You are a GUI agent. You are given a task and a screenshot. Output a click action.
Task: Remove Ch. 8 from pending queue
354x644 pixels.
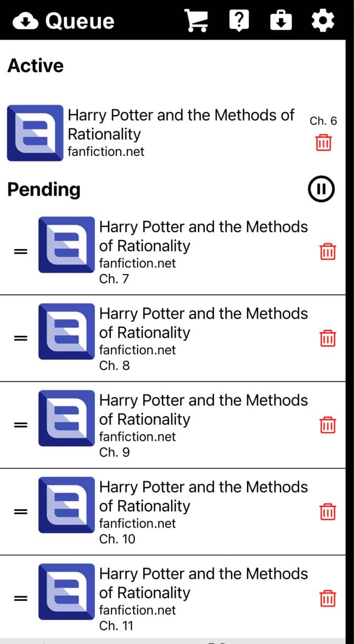coord(328,338)
